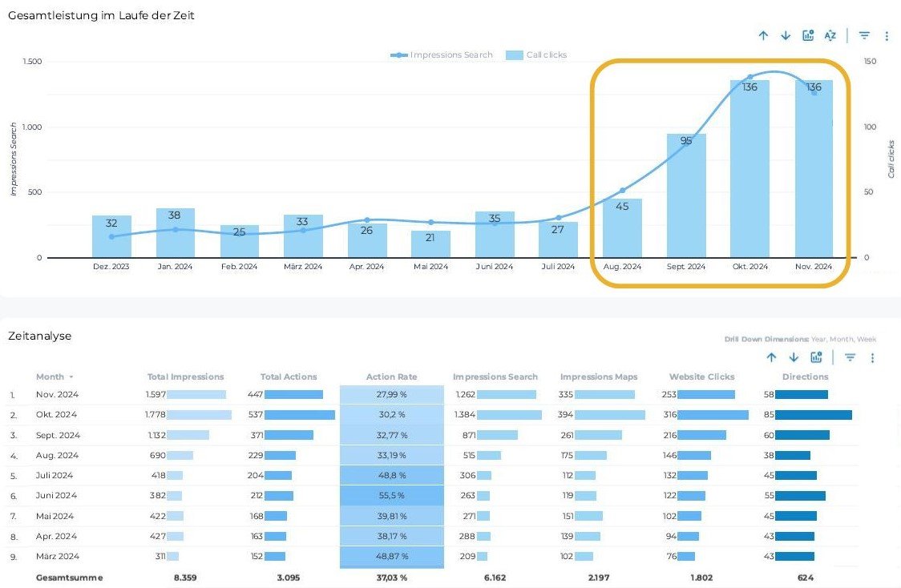The image size is (901, 588).
Task: Click drill up arrow in the Zeitanalyse table
Action: pyautogui.click(x=771, y=358)
